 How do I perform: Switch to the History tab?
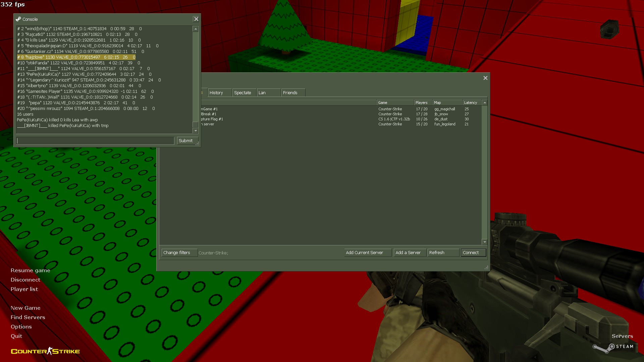click(x=220, y=93)
